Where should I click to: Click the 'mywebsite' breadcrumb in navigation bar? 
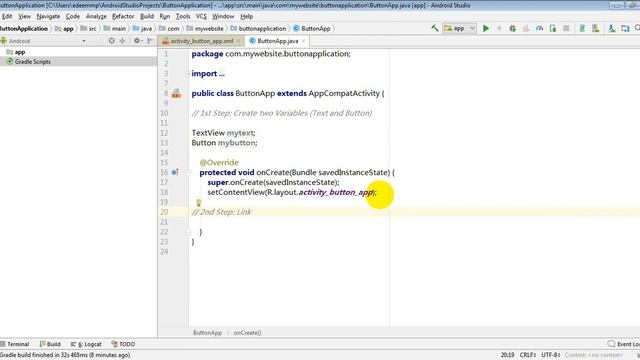point(205,29)
